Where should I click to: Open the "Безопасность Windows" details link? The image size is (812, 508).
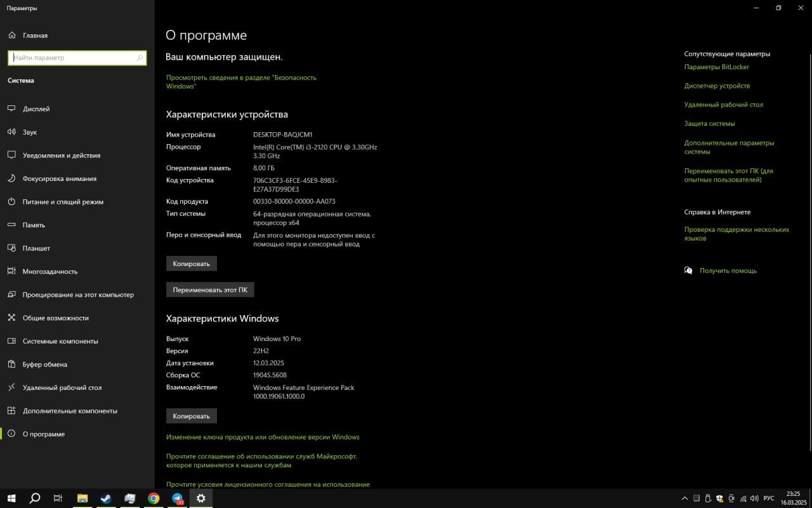coord(241,82)
